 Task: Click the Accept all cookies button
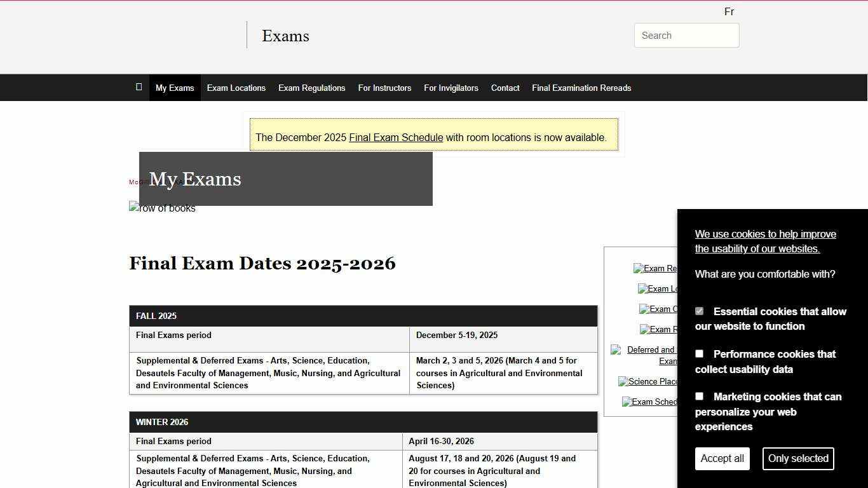(x=722, y=458)
